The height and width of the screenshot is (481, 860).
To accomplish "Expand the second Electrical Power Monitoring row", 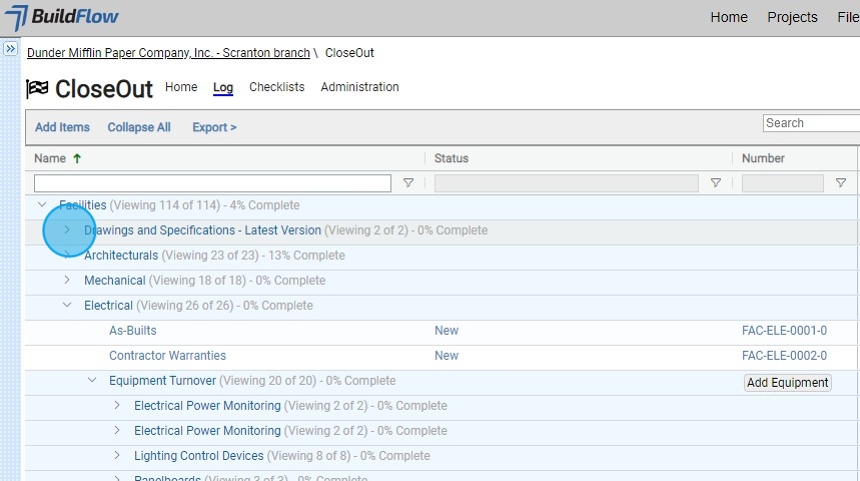I will [117, 430].
